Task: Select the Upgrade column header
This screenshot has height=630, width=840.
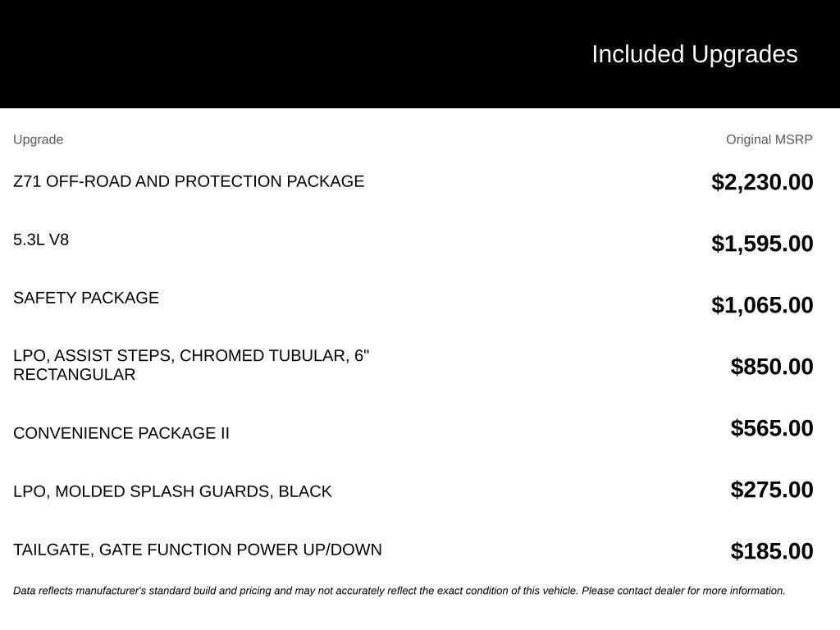Action: (38, 139)
